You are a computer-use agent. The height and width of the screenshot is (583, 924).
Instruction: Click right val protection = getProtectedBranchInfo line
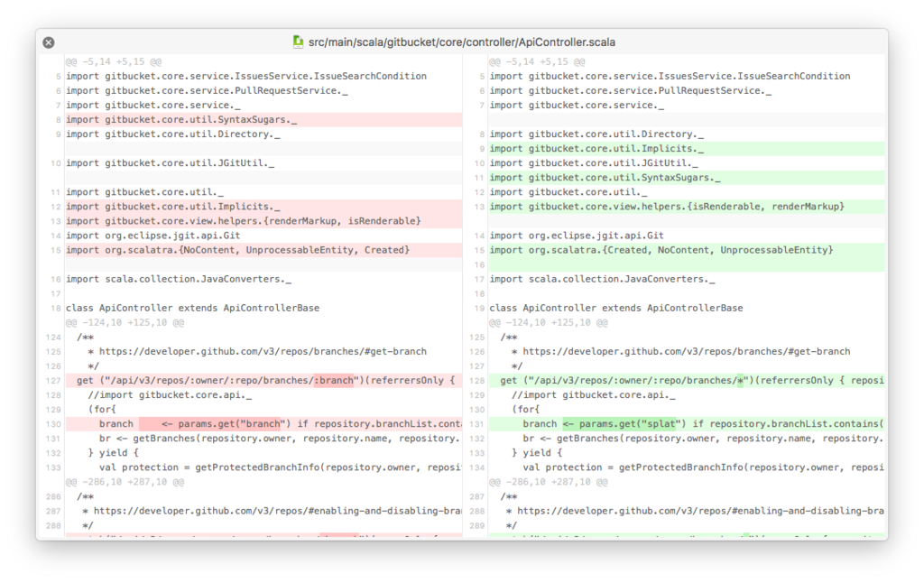pyautogui.click(x=703, y=467)
